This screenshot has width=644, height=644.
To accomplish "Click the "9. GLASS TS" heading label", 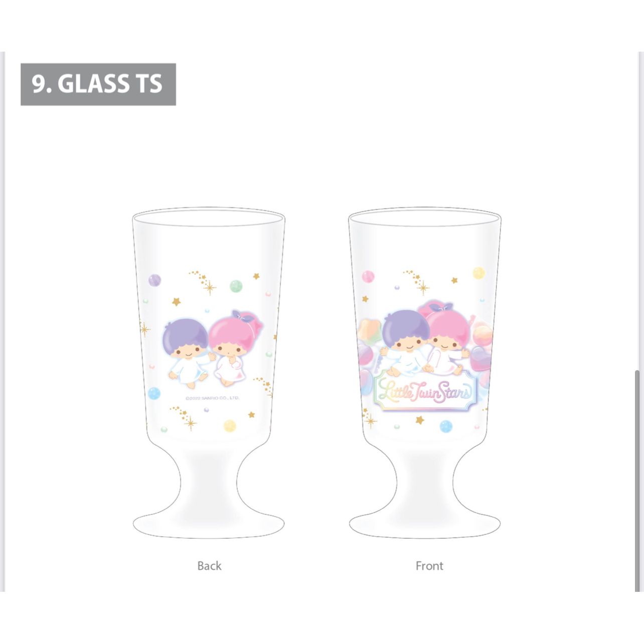I will pos(98,84).
